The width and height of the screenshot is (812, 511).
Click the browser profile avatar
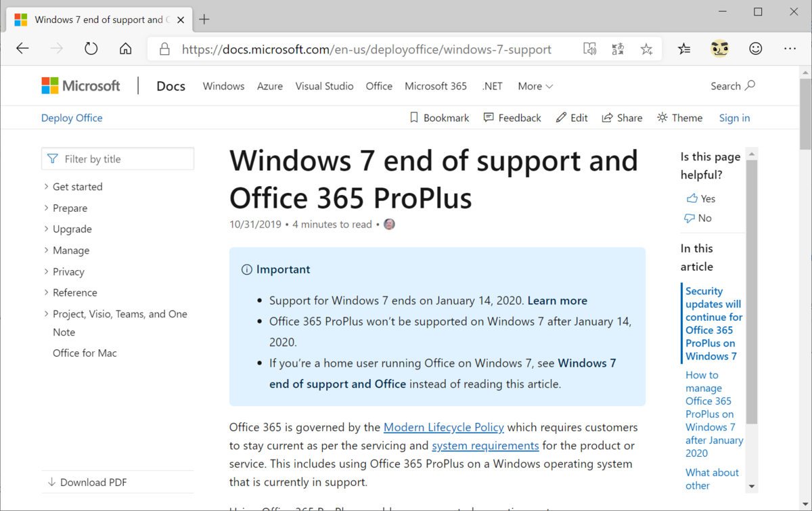pos(720,49)
